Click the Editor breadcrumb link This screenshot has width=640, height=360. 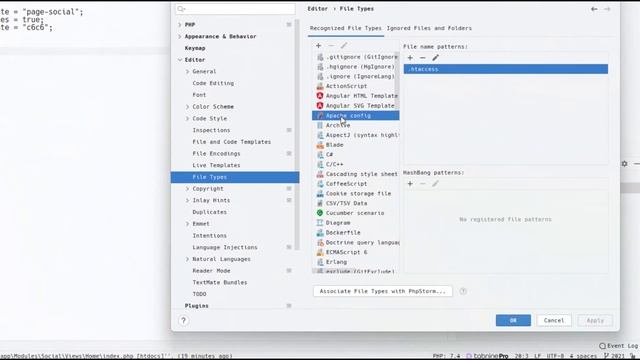318,9
